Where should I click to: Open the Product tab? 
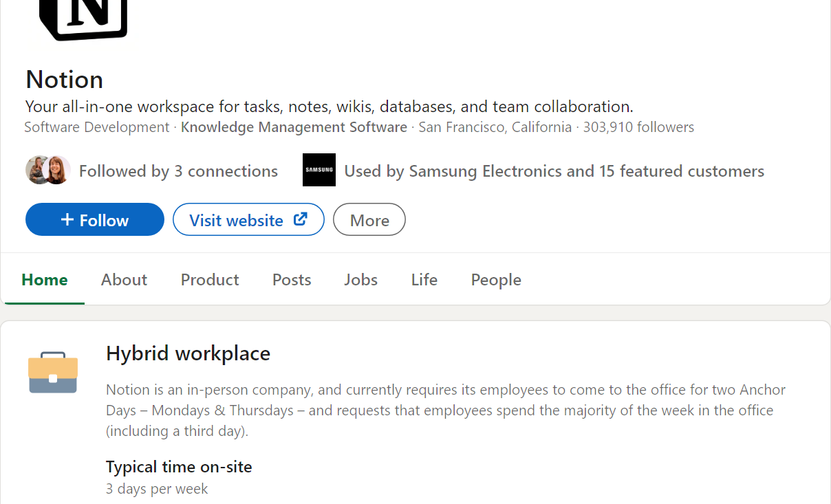[210, 280]
